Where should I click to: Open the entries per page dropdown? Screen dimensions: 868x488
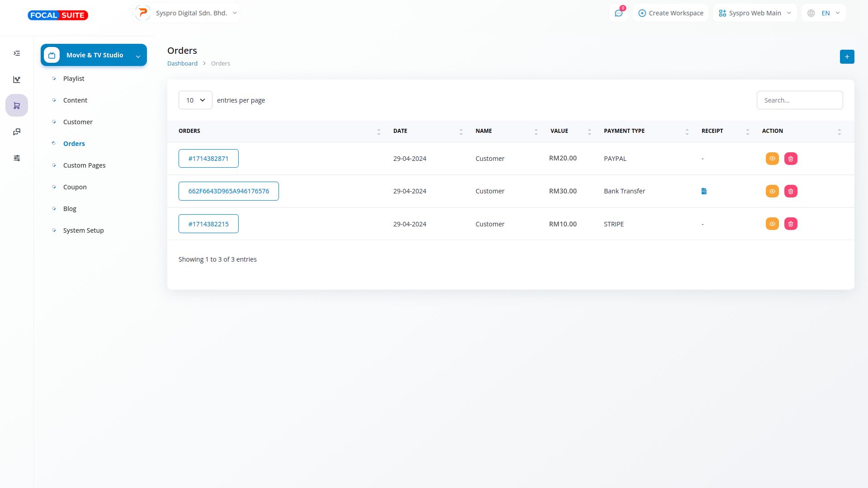[195, 100]
